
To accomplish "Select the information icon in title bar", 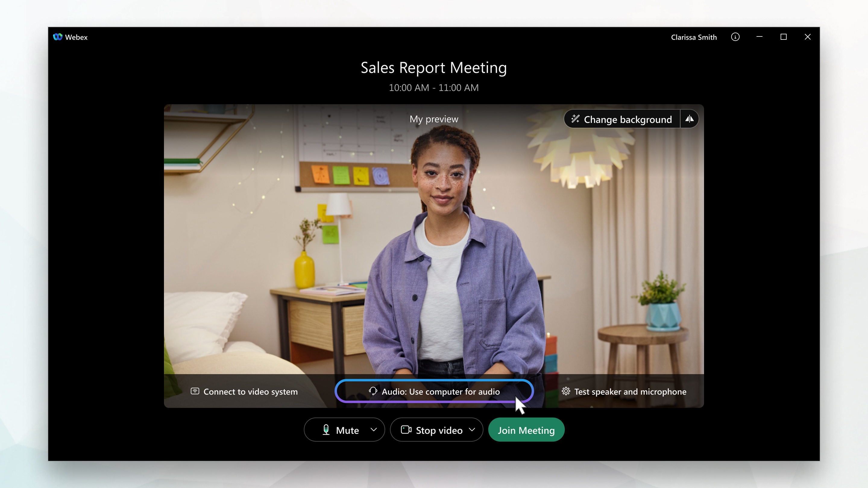I will pos(736,37).
